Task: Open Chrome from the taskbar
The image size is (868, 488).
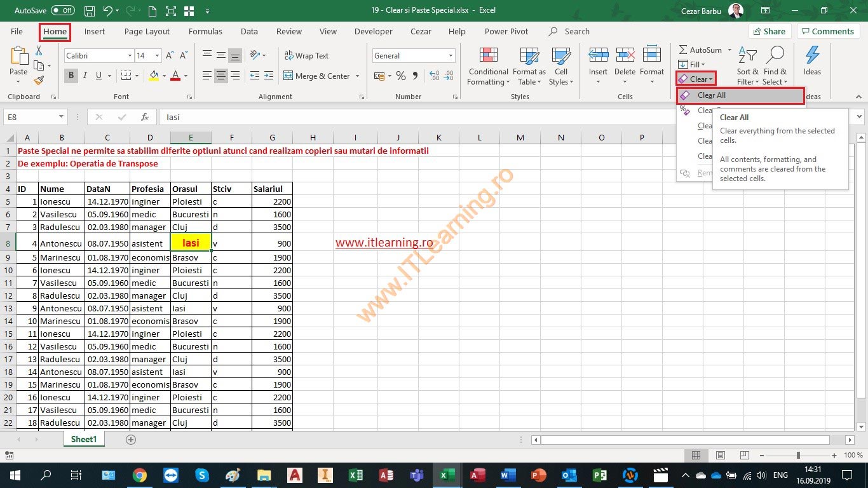Action: (140, 475)
